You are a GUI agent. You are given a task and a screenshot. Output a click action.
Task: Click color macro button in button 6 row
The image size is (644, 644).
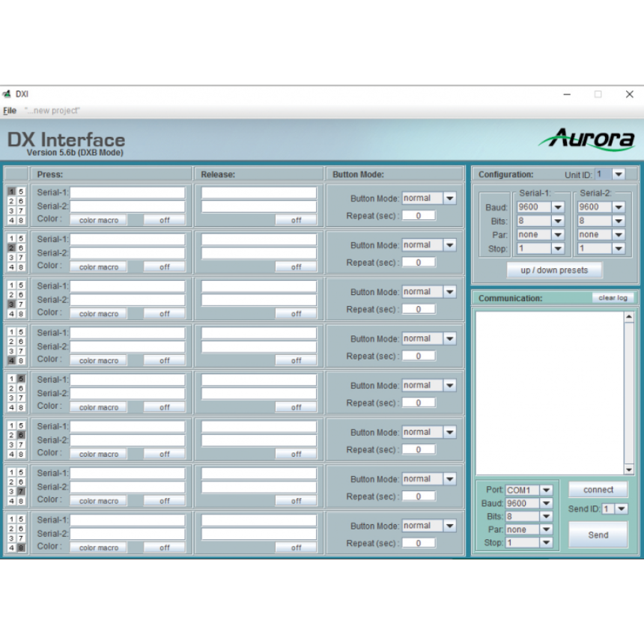click(x=99, y=455)
